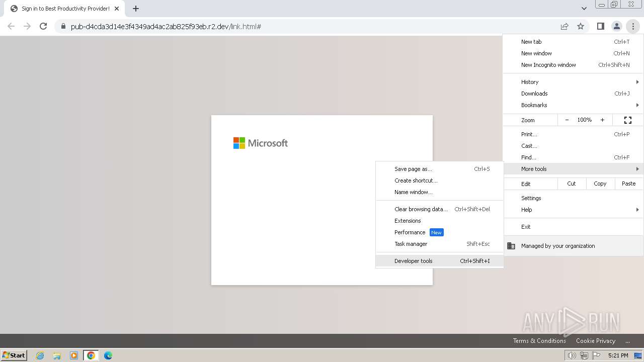Click the three-dot Chrome menu button
644x362 pixels.
633,26
